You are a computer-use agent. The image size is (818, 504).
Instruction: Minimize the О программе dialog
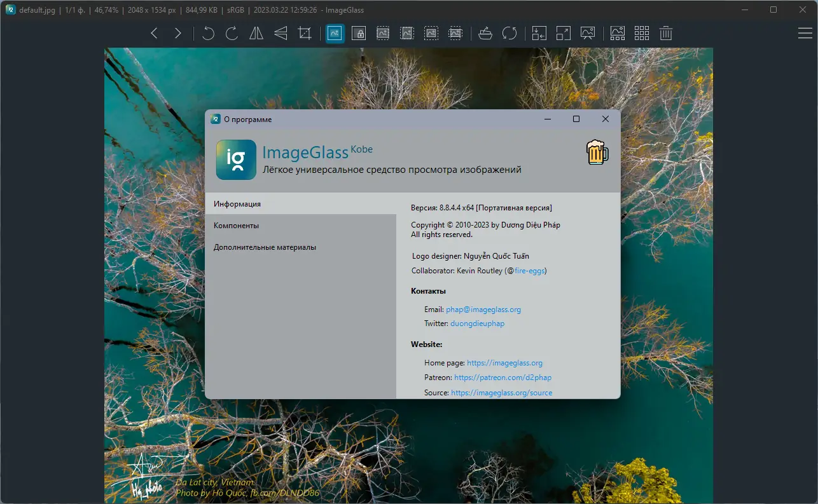pyautogui.click(x=547, y=119)
